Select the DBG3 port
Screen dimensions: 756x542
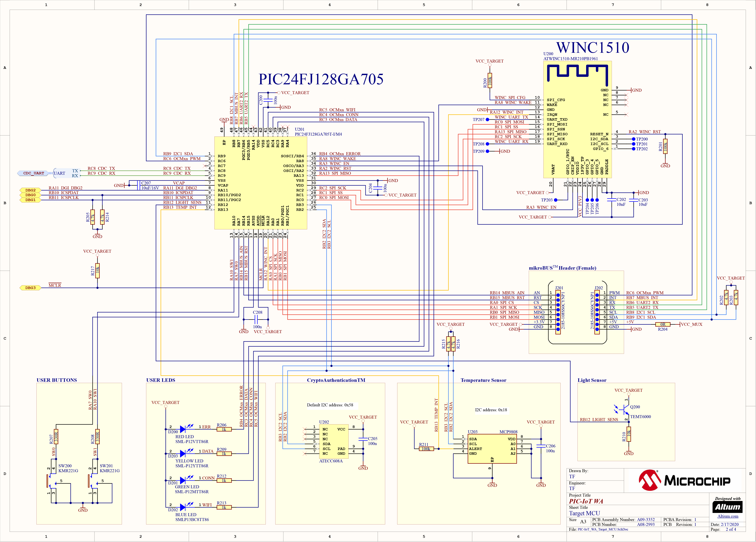point(30,288)
